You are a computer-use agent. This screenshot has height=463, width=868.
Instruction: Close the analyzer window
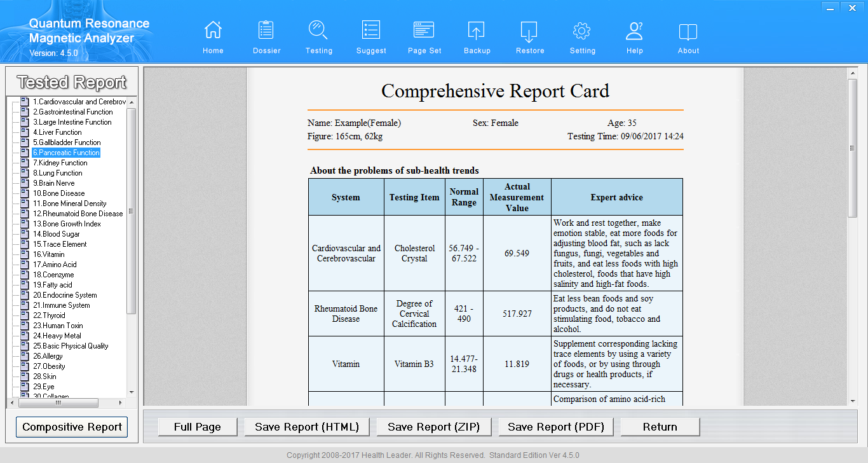pyautogui.click(x=852, y=8)
